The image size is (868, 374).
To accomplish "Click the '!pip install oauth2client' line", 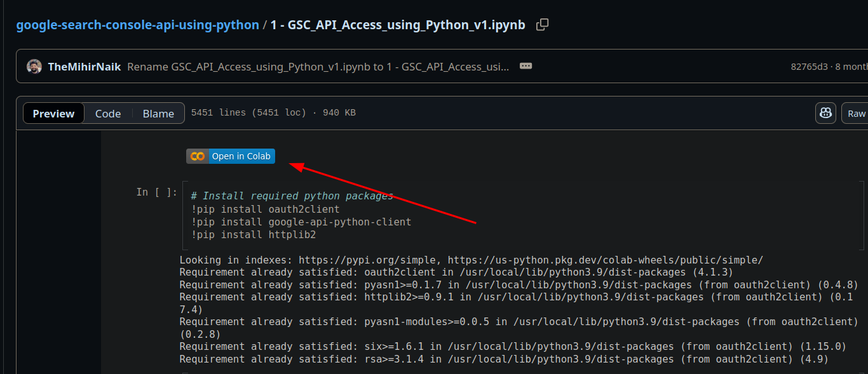I will pos(266,209).
